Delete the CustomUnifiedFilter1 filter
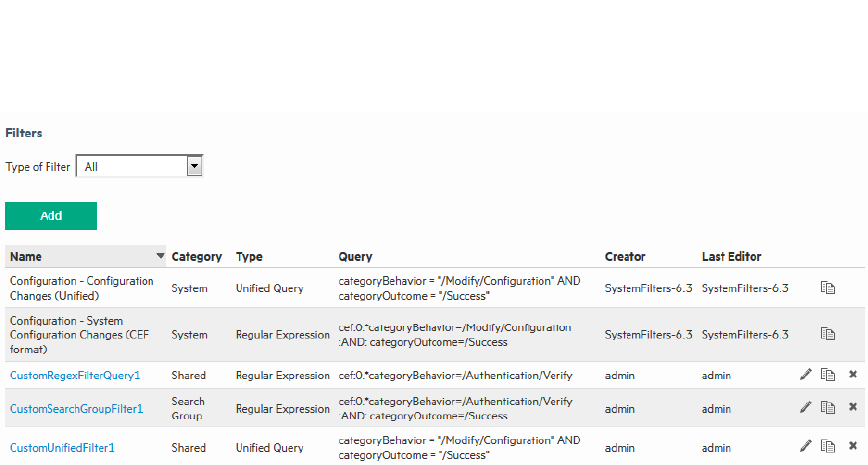The width and height of the screenshot is (868, 465). point(853,447)
